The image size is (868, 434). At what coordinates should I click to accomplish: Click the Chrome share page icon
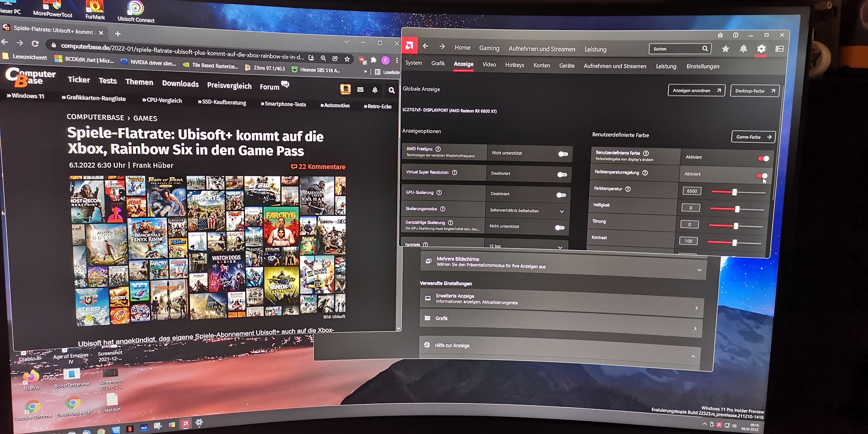[335, 59]
